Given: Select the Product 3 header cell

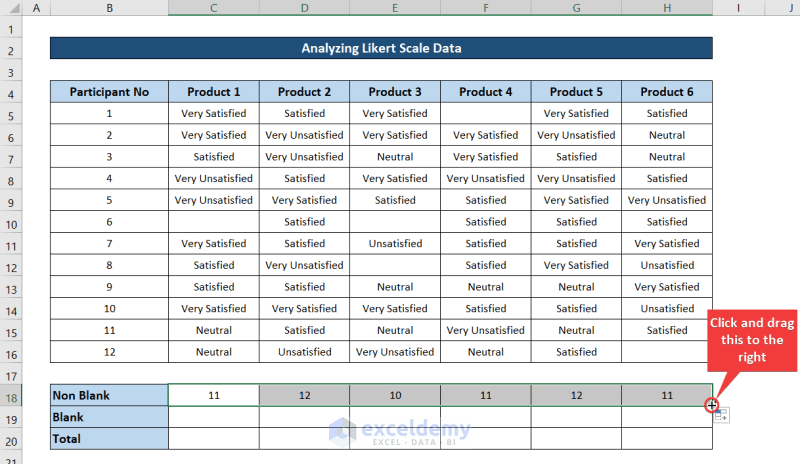Looking at the screenshot, I should pos(395,92).
